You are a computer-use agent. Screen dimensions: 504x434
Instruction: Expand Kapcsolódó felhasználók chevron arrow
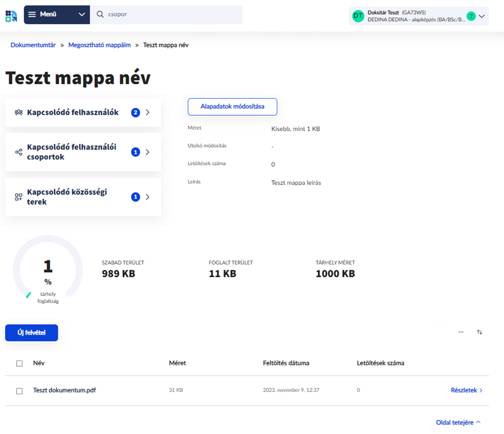pyautogui.click(x=148, y=112)
